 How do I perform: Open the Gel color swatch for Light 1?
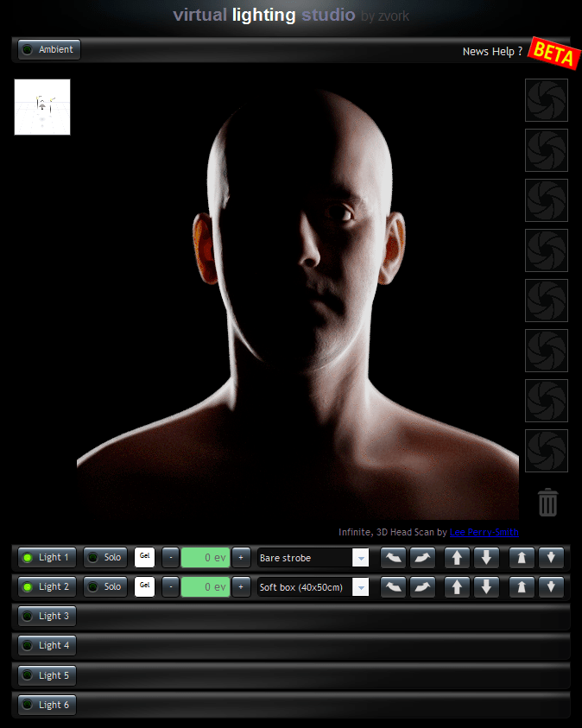[x=144, y=557]
